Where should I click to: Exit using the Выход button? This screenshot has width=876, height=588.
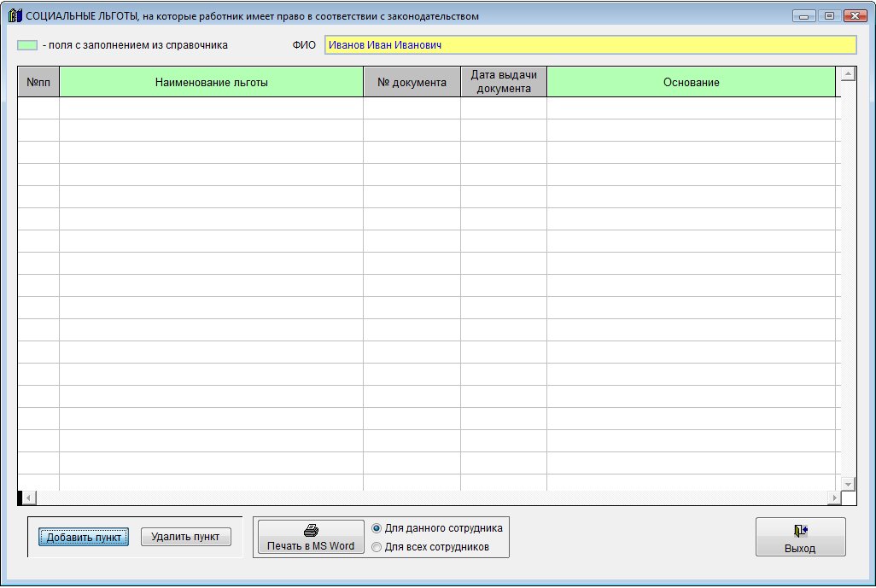point(800,537)
